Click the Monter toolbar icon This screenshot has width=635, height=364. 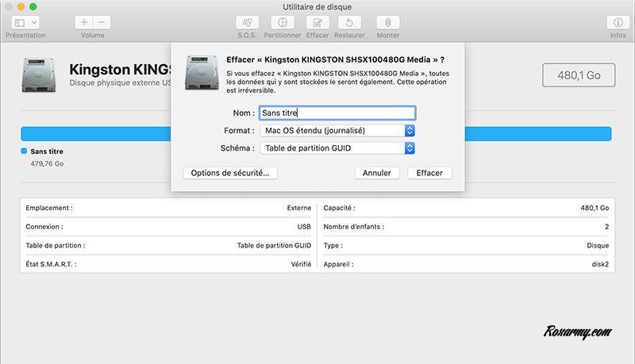(x=387, y=23)
